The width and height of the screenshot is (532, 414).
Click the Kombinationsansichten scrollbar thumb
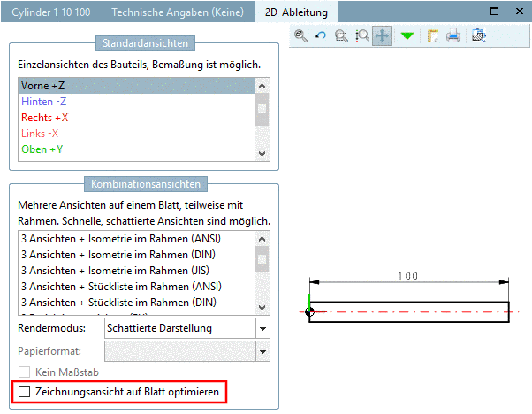[x=262, y=259]
